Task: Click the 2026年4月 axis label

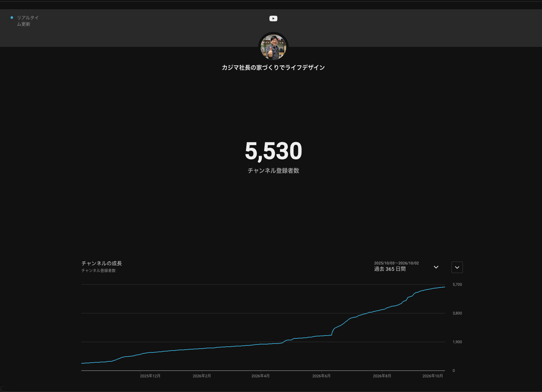Action: [x=261, y=376]
